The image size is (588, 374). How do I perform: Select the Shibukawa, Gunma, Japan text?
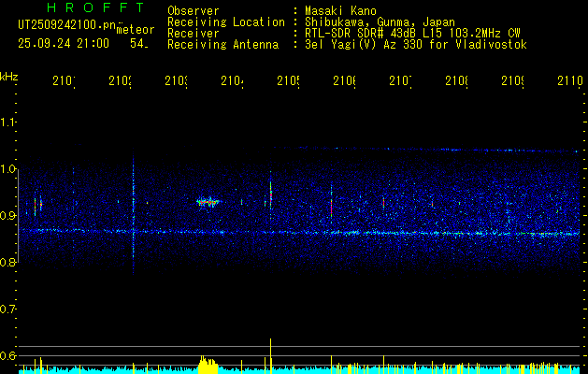click(x=380, y=22)
